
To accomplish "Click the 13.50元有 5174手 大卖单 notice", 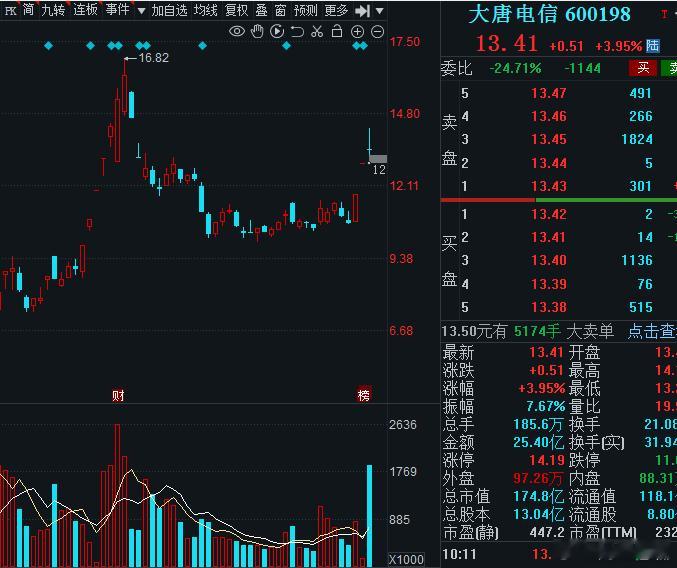I will point(528,331).
